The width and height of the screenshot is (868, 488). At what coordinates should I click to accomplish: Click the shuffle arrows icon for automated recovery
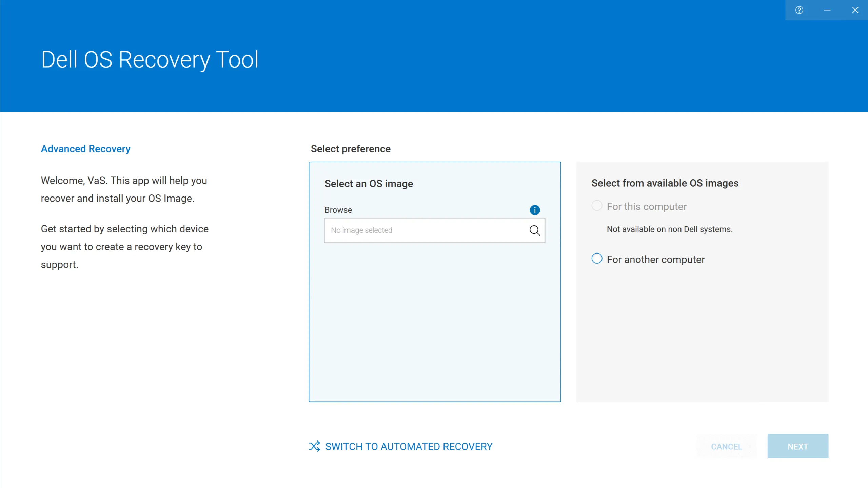pos(314,446)
